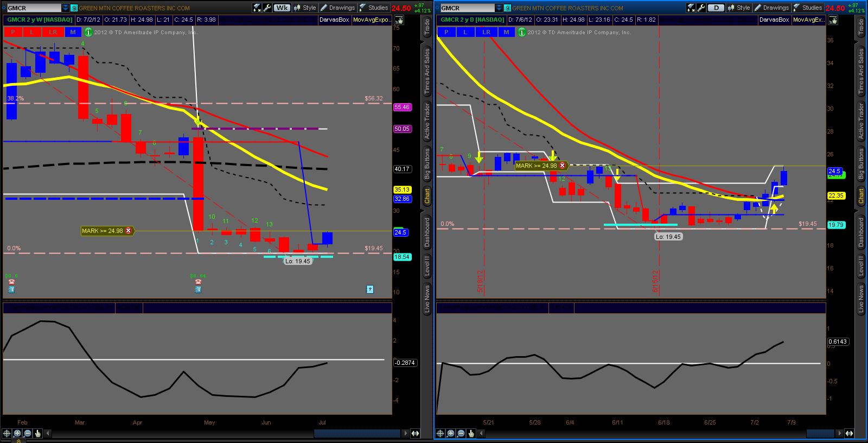Zoom in on the weekly chart
The width and height of the screenshot is (868, 443).
click(17, 433)
